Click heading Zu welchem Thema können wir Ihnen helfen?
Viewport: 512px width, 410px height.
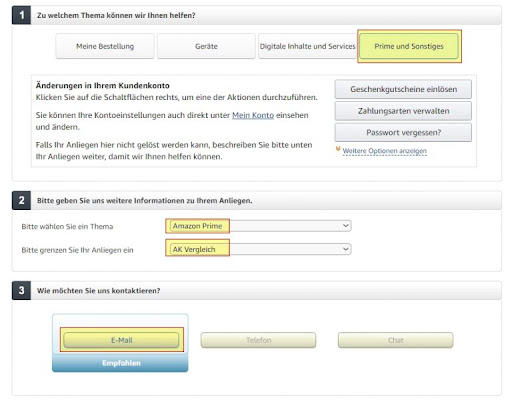point(116,15)
